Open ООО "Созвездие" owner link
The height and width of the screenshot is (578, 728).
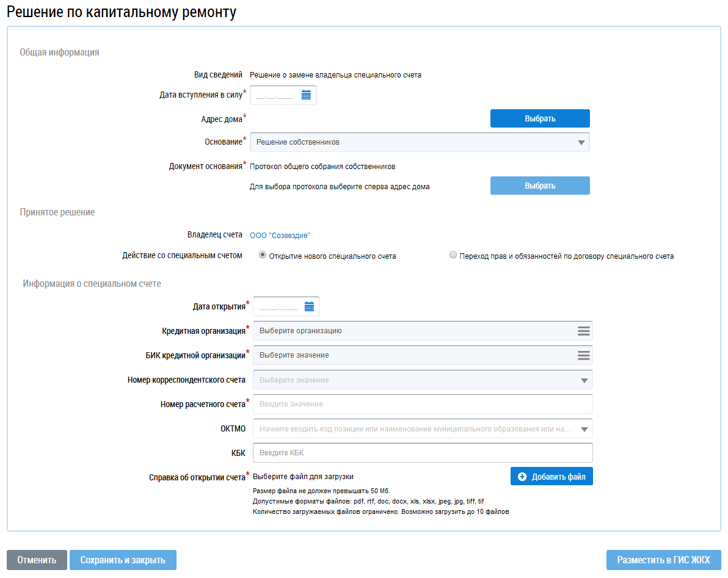280,235
